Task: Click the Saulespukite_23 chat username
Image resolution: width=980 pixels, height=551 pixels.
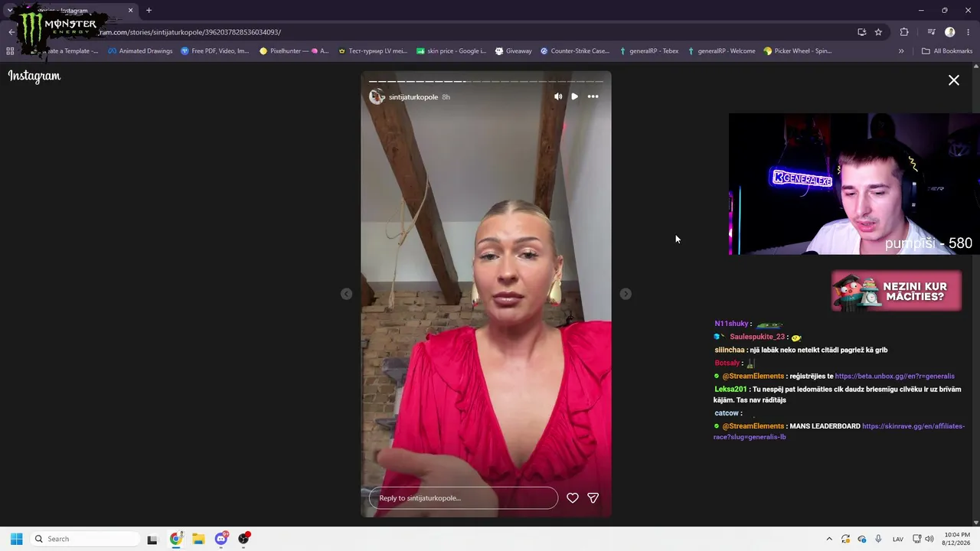Action: click(757, 337)
